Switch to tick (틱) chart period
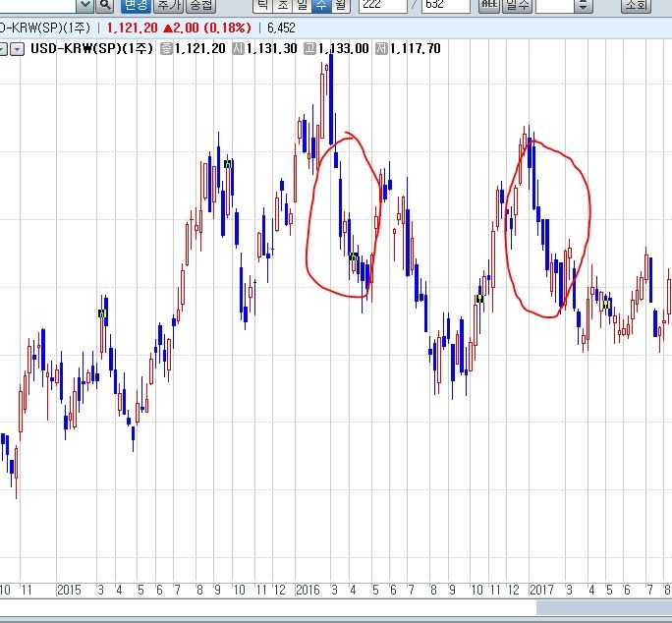 (x=262, y=5)
